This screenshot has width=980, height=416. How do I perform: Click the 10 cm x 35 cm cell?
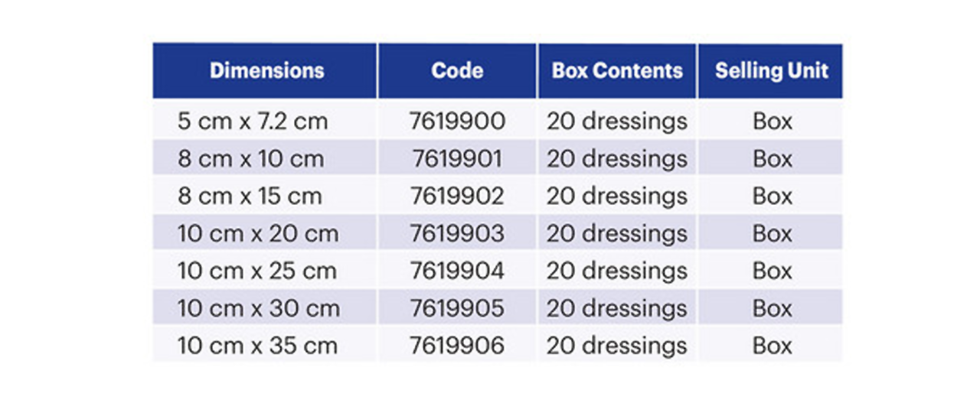257,346
